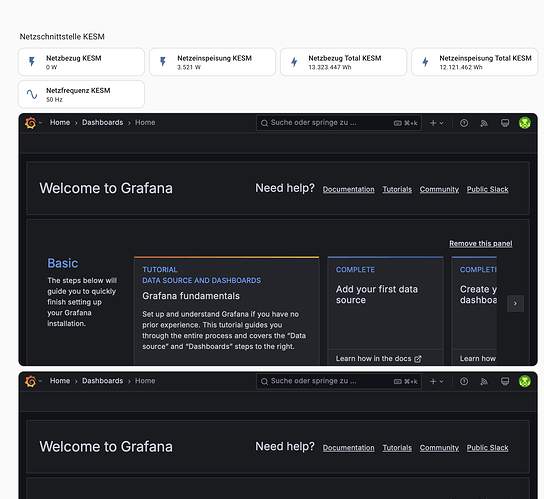Open the Documentation link in the upper welcome panel
Image resolution: width=544 pixels, height=499 pixels.
348,189
